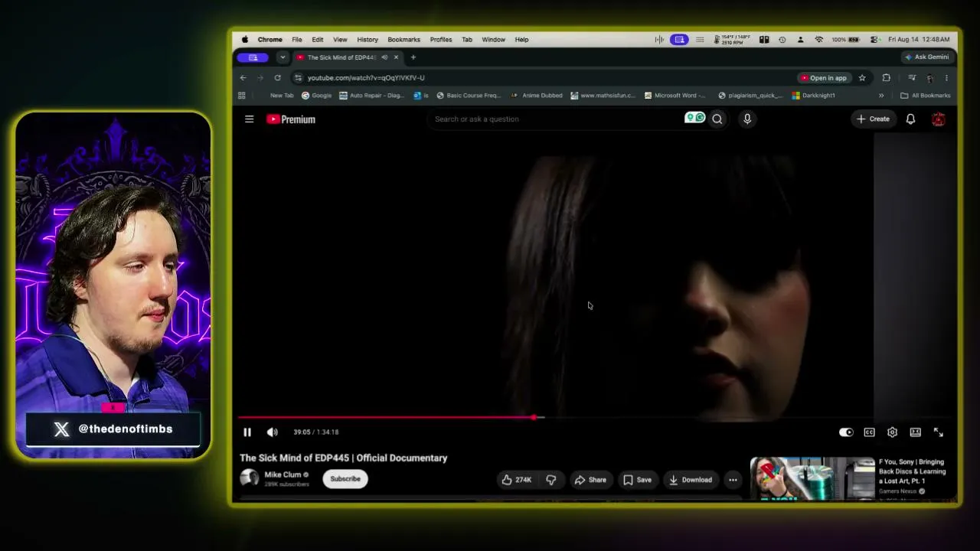
Task: Click the YouTube search magnifier button
Action: [x=717, y=119]
